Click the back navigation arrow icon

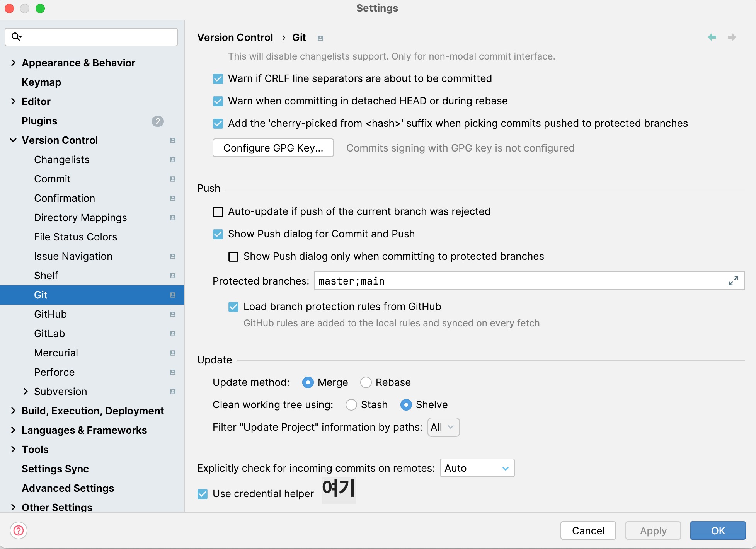712,37
